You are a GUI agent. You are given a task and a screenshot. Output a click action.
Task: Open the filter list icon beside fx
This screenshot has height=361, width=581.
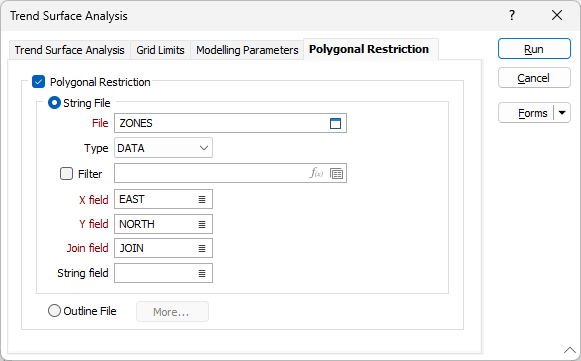336,173
